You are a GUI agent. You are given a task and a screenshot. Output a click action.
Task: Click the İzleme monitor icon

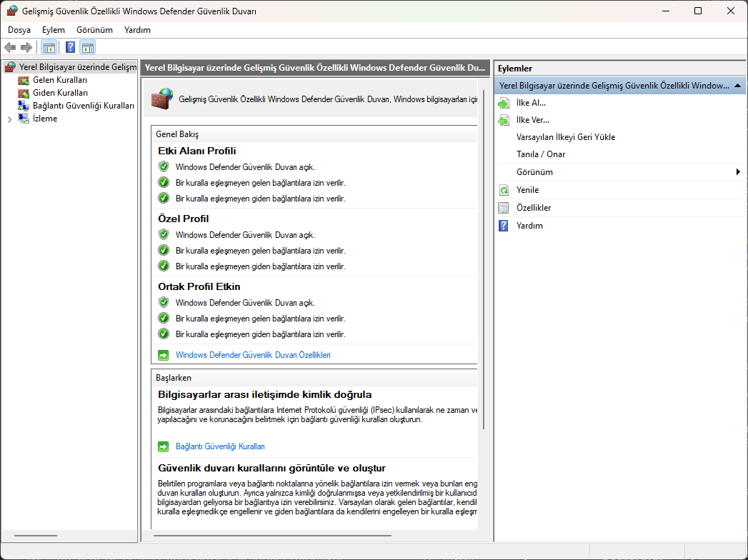24,119
